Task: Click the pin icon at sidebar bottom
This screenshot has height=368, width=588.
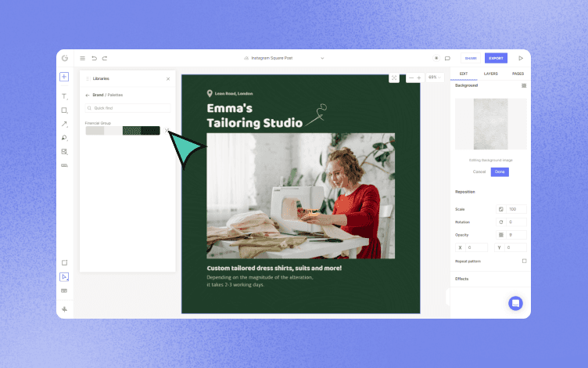Action: pyautogui.click(x=64, y=309)
